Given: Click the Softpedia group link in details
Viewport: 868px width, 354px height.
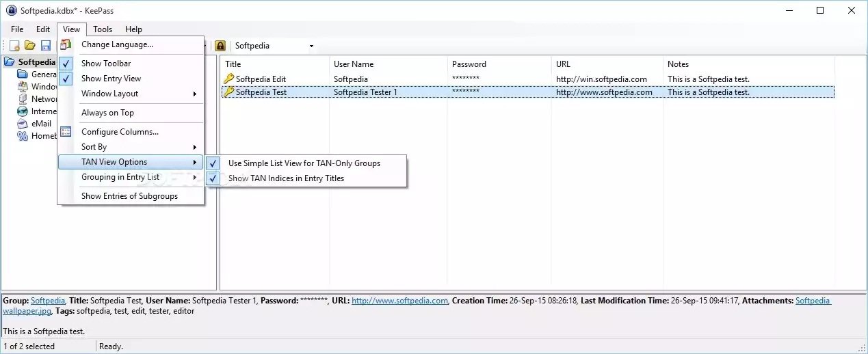Looking at the screenshot, I should pyautogui.click(x=48, y=301).
